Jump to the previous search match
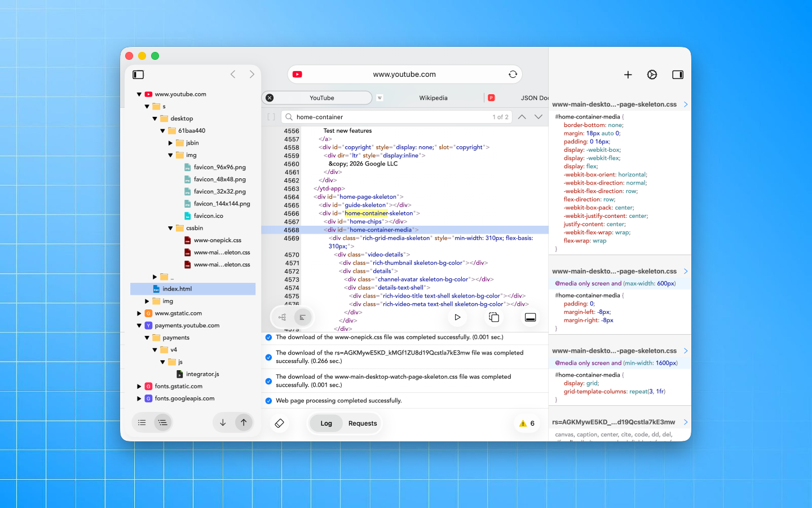812x508 pixels. pos(522,117)
